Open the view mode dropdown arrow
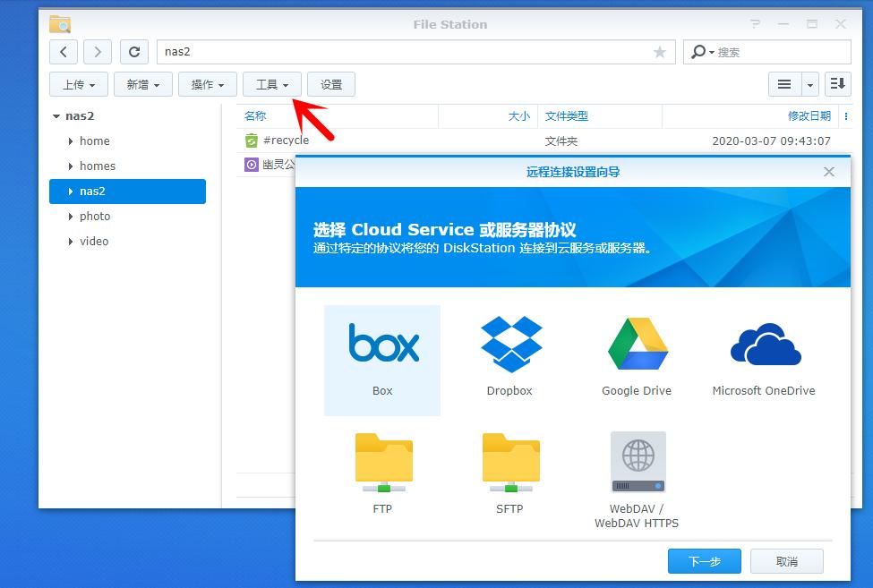 click(x=810, y=84)
